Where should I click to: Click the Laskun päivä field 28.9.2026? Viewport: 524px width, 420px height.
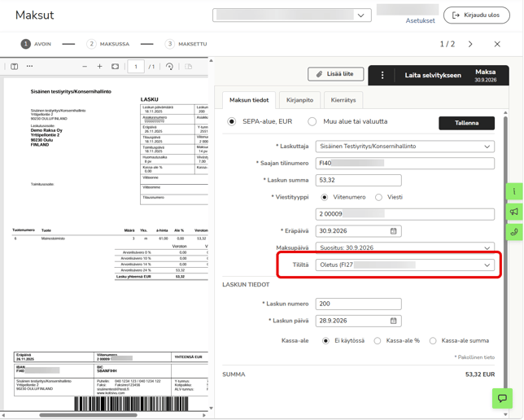(x=358, y=321)
